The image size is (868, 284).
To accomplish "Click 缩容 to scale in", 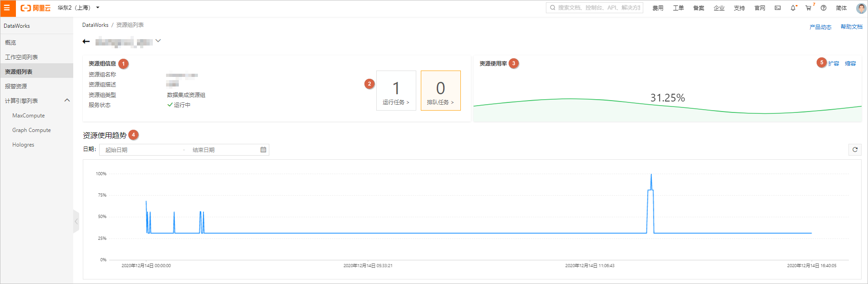I will click(x=850, y=64).
